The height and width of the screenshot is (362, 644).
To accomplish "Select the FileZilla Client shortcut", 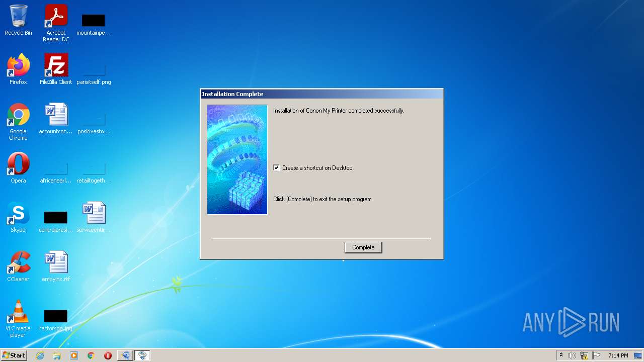I will click(x=56, y=69).
